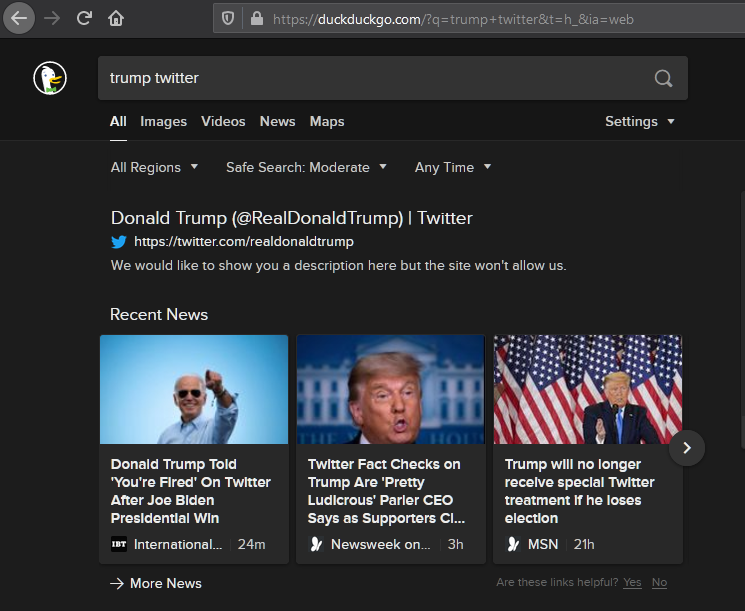Switch to the News tab
Viewport: 745px width, 611px height.
[277, 122]
